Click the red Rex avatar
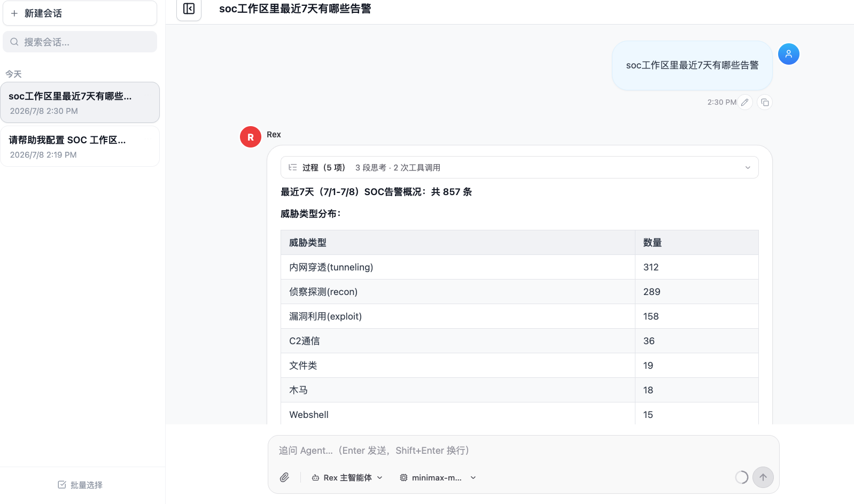This screenshot has height=504, width=854. (251, 137)
